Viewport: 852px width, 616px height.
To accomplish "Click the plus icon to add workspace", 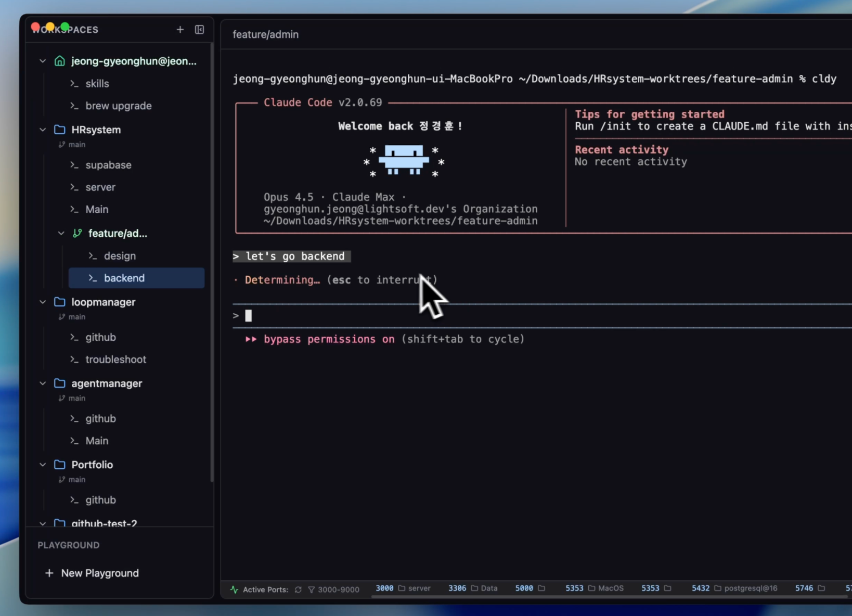I will click(180, 30).
